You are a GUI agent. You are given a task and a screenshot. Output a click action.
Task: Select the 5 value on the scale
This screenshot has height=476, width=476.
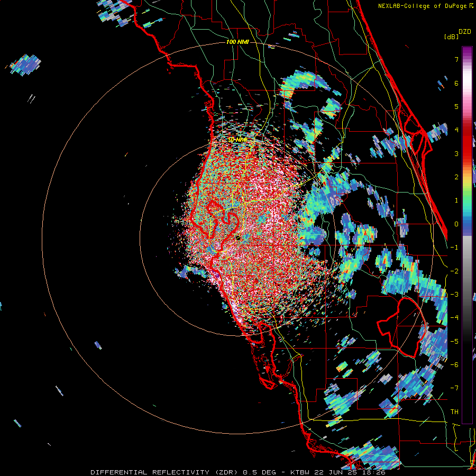coord(456,106)
